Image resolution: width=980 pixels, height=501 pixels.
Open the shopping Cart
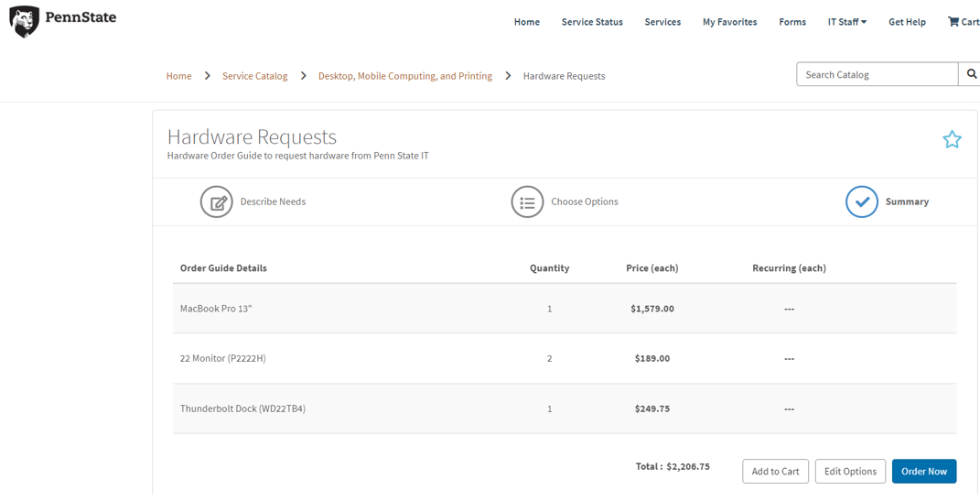coord(963,22)
